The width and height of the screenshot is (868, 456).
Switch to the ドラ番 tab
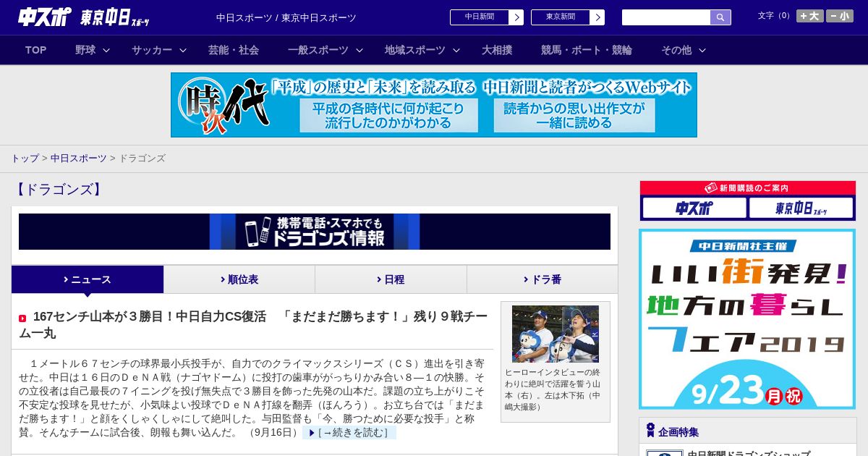tap(542, 279)
